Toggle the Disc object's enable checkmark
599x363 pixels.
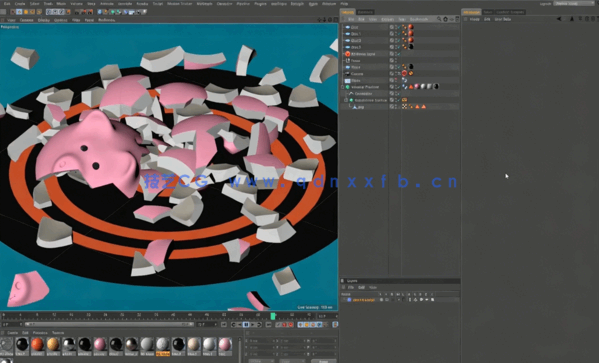pyautogui.click(x=399, y=27)
